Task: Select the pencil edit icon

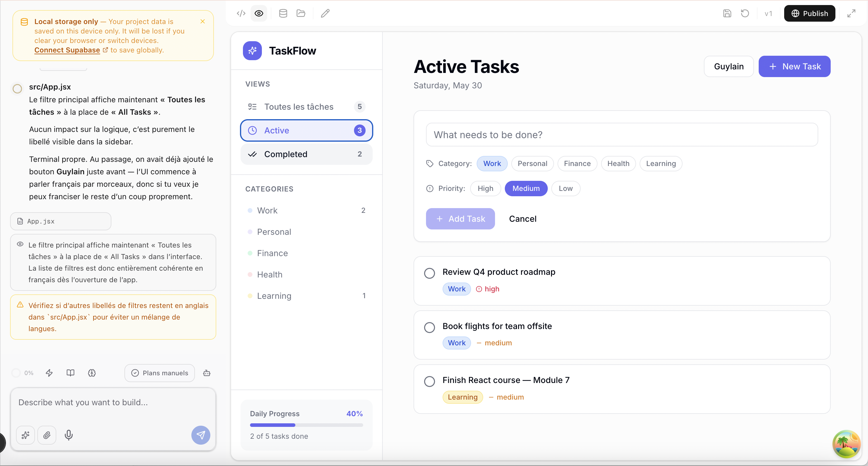Action: click(x=325, y=13)
